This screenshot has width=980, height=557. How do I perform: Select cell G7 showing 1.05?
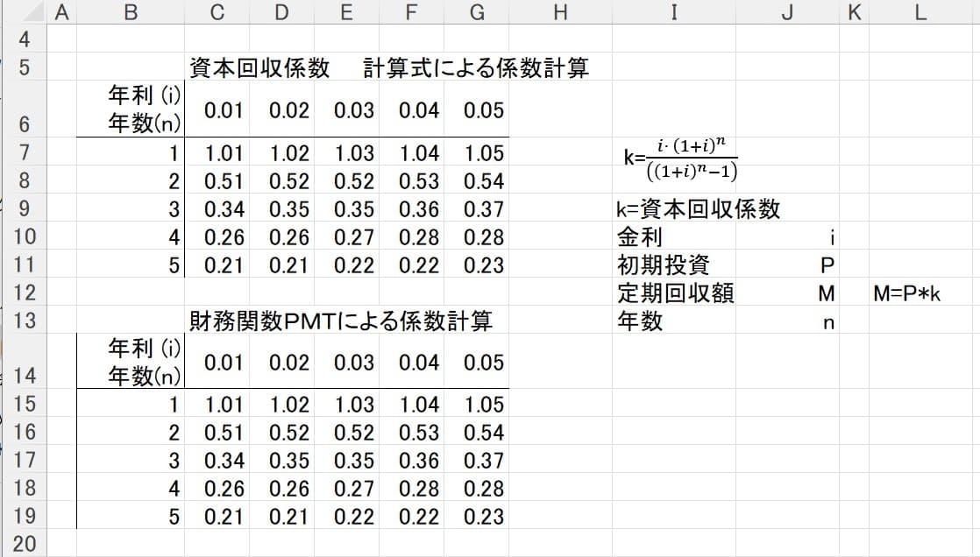[484, 153]
